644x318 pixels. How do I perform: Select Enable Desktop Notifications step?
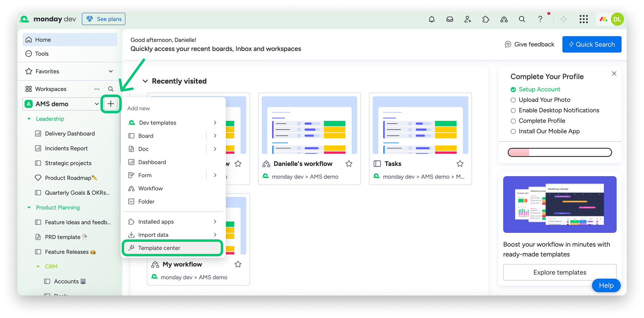(555, 110)
